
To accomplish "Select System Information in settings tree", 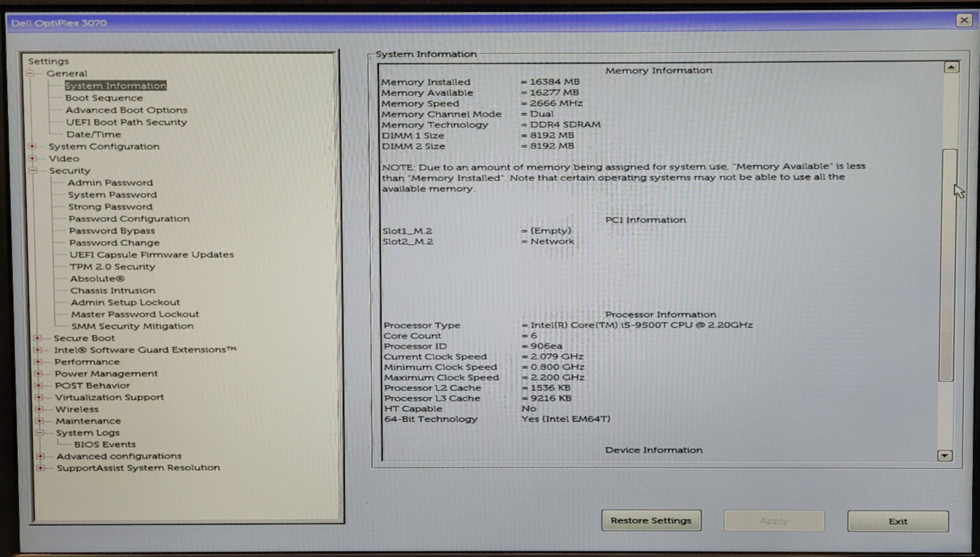I will point(115,86).
